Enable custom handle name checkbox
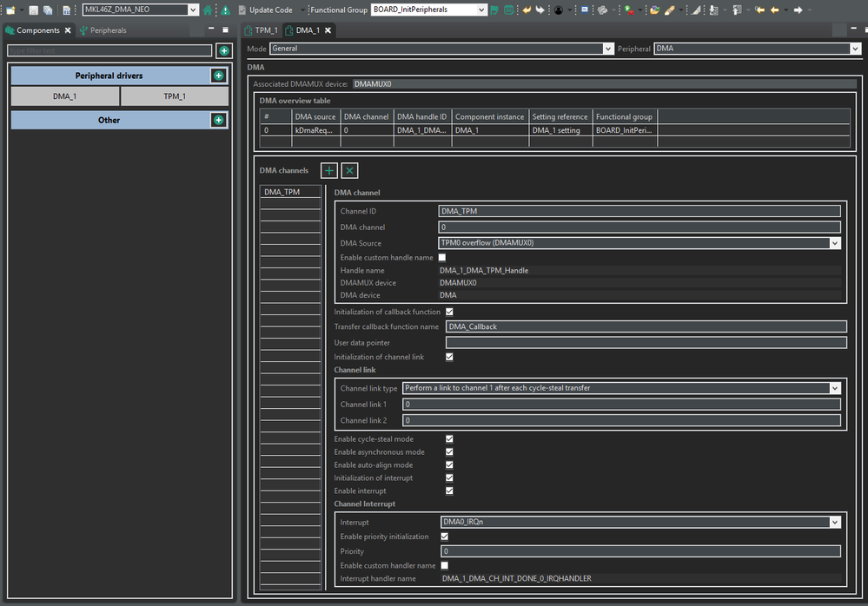This screenshot has height=606, width=868. (442, 258)
